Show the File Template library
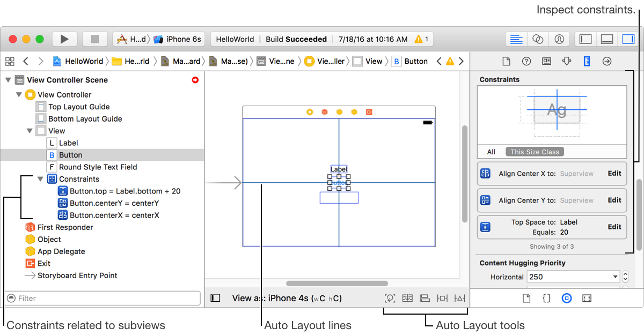 [x=526, y=298]
